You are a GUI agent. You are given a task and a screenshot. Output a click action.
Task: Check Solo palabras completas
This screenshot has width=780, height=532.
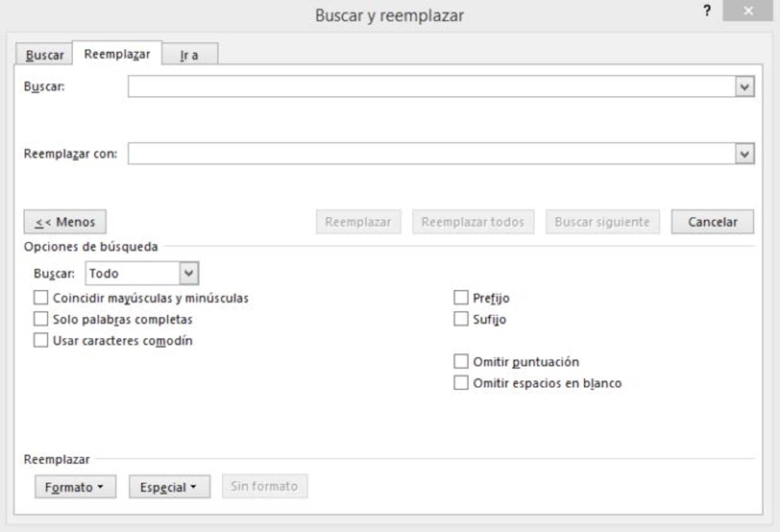(41, 319)
